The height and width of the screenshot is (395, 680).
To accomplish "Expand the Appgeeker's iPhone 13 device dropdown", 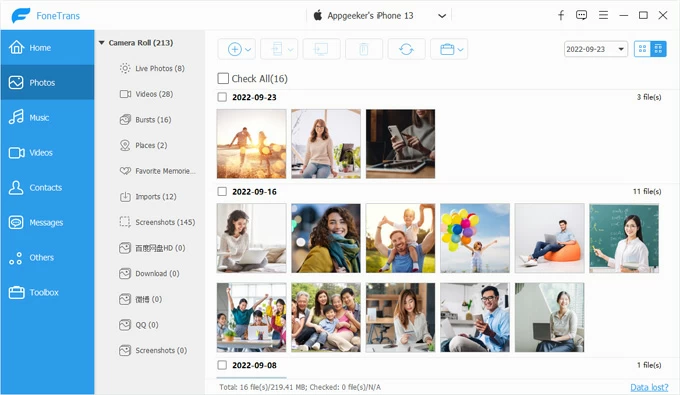I will 442,16.
